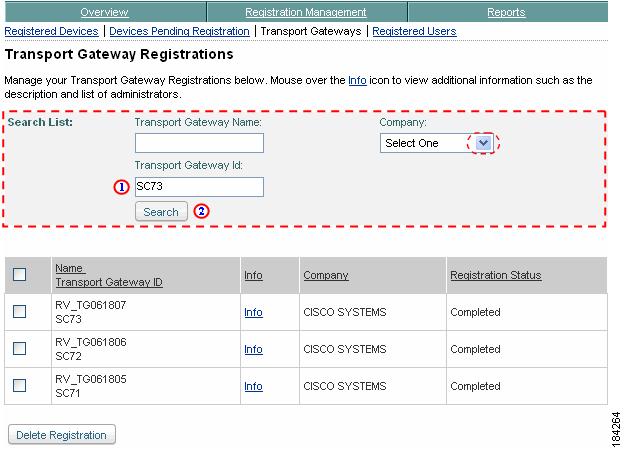Open Devices Pending Registration link

(179, 31)
